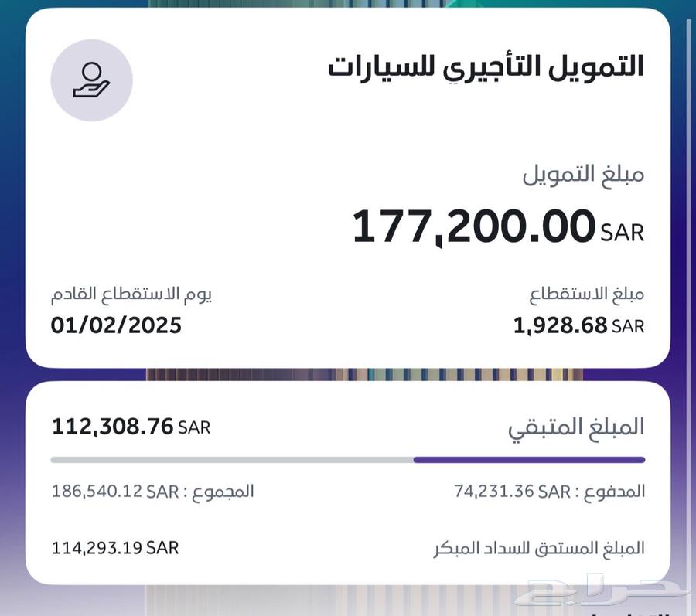The image size is (696, 616).
Task: Select the مبلغ الاستقطاع label
Action: [586, 294]
